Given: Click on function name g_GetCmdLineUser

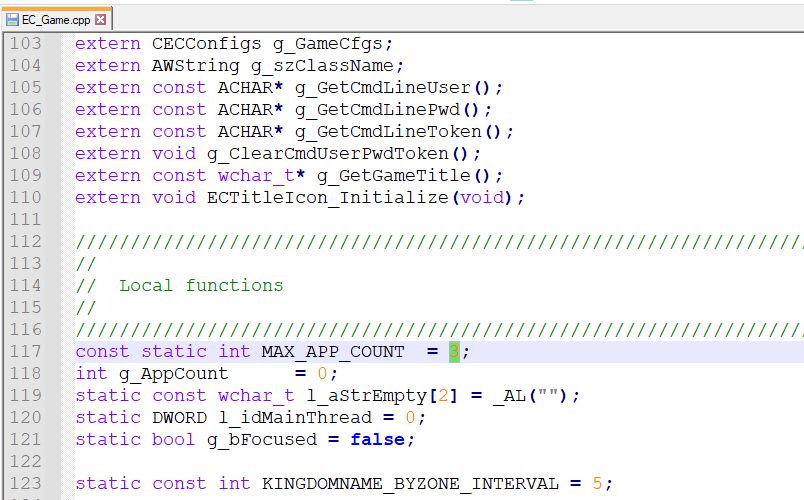Looking at the screenshot, I should pyautogui.click(x=383, y=88).
